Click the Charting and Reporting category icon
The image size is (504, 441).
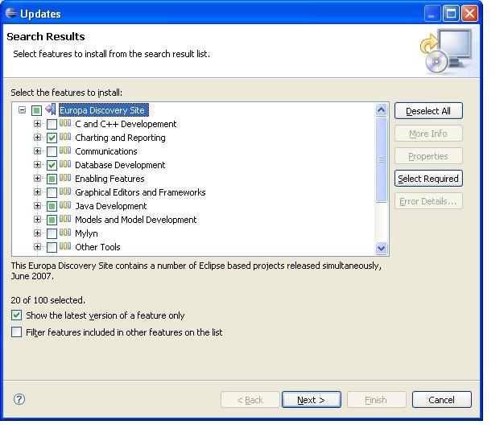65,138
